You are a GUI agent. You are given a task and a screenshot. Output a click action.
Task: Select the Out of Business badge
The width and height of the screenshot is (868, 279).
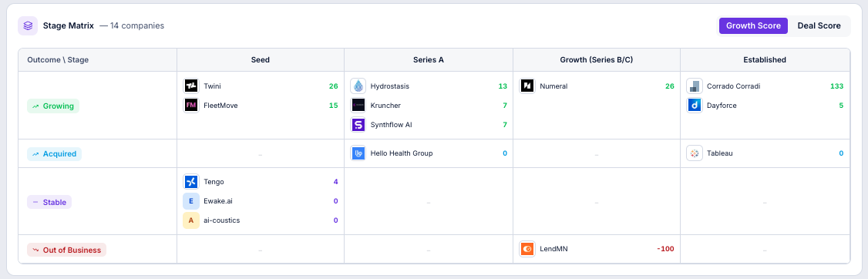[x=66, y=250]
